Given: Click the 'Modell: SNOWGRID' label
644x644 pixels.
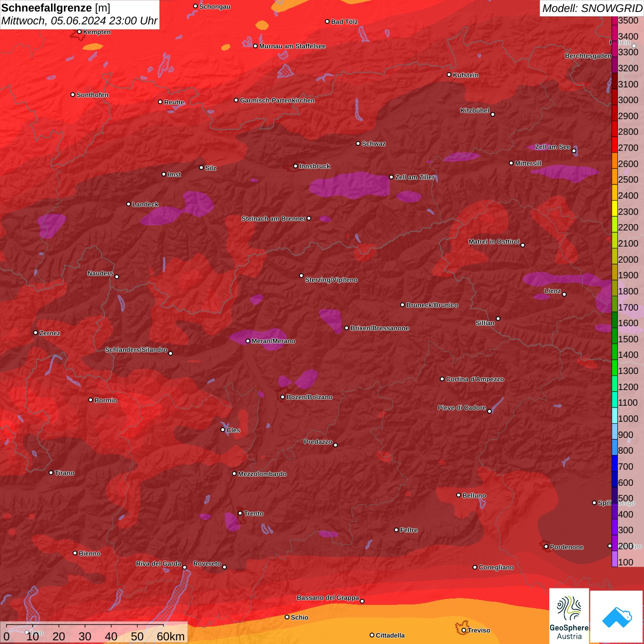Looking at the screenshot, I should 592,8.
